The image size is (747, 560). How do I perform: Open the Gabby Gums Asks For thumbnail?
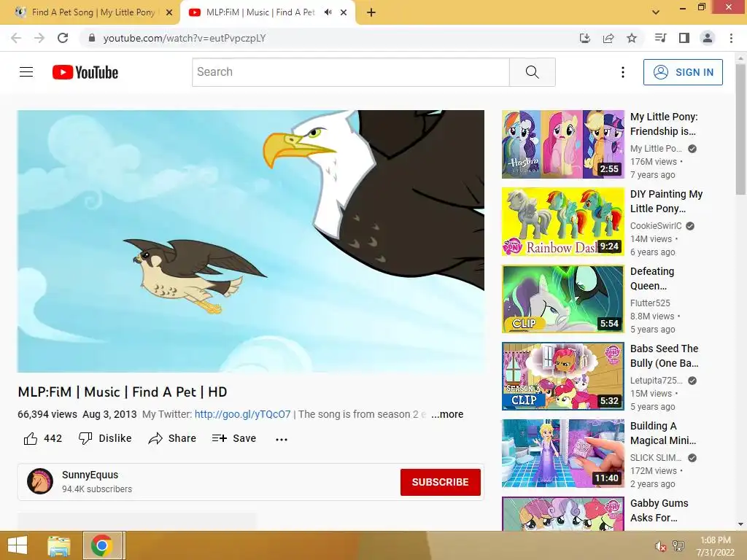coord(562,514)
